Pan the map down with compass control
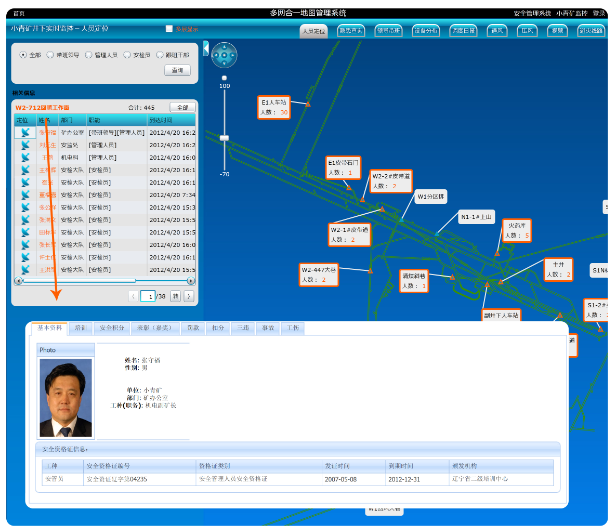The image size is (615, 532). click(224, 64)
